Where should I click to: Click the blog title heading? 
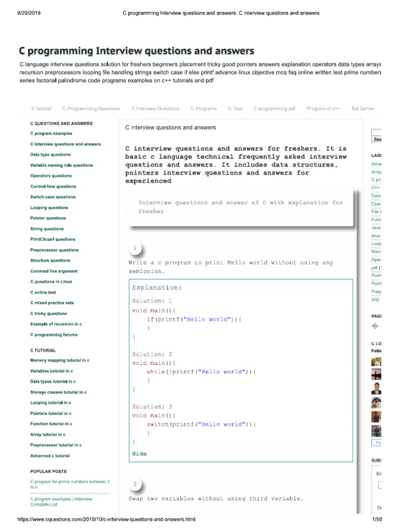pos(137,51)
